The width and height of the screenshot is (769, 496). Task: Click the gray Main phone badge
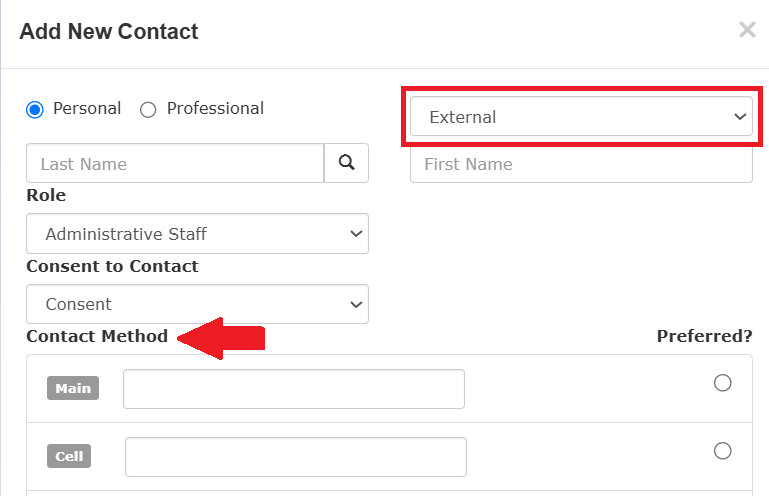pyautogui.click(x=73, y=388)
